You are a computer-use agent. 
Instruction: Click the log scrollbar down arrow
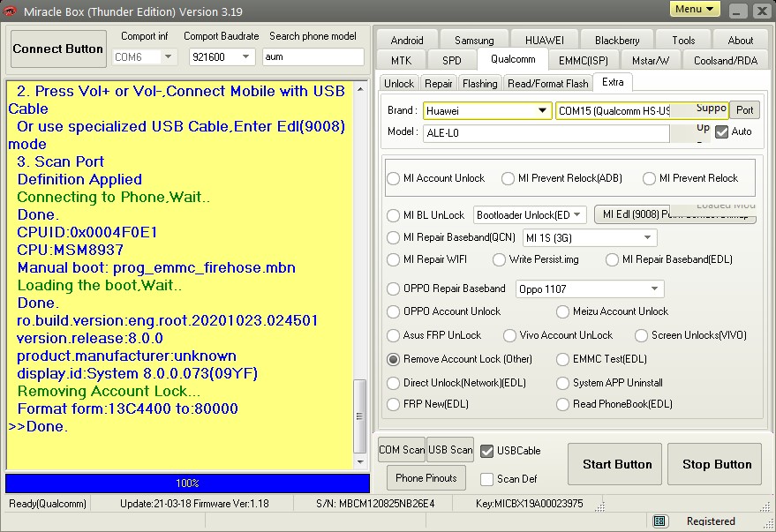pos(360,462)
